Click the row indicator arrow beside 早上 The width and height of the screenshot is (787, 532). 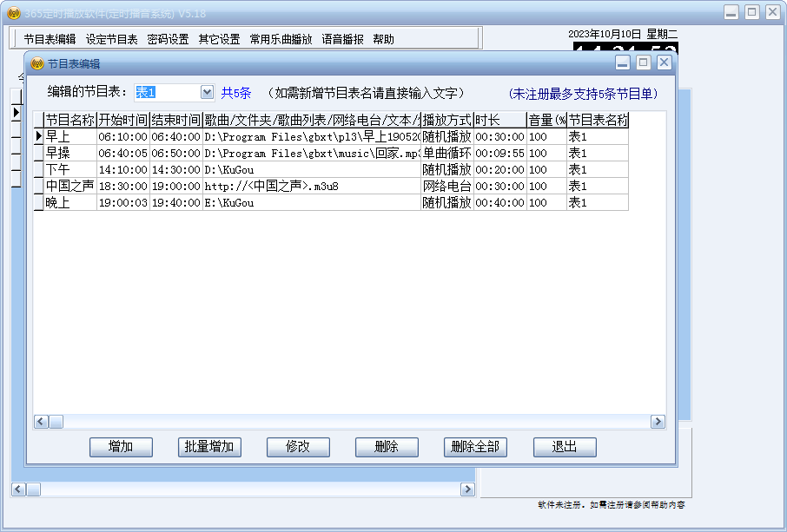pos(39,135)
